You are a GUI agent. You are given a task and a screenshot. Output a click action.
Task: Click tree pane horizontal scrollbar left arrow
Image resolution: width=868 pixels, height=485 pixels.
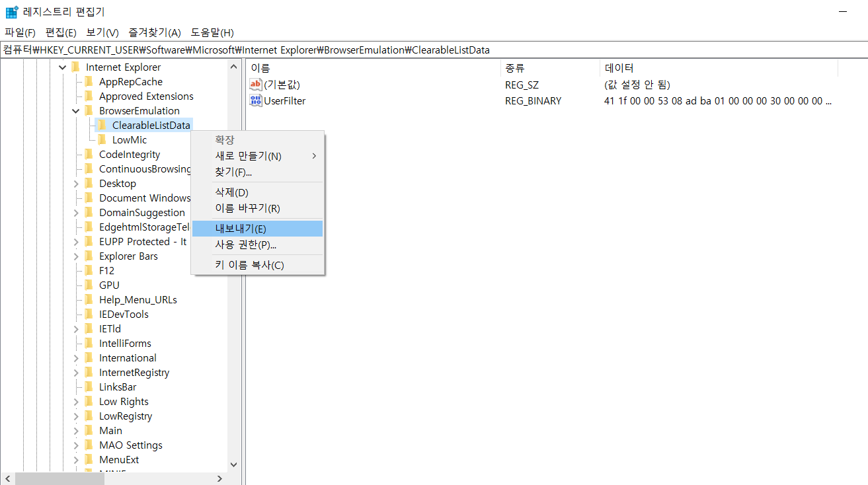7,478
